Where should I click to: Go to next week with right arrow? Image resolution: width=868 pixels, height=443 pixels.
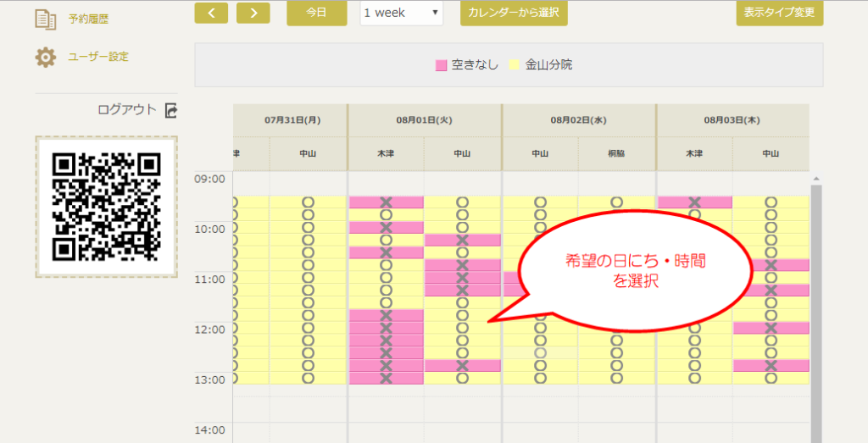(x=253, y=13)
